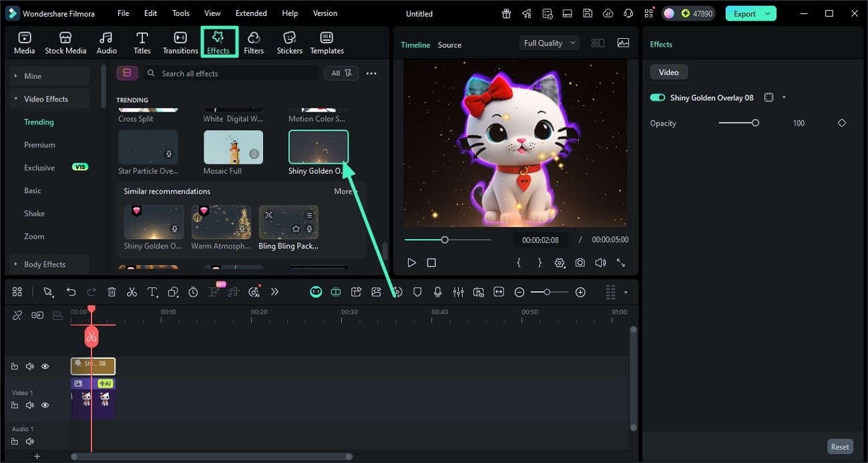The image size is (868, 463).
Task: Select the Mosaic Full effect thumbnail
Action: [233, 146]
